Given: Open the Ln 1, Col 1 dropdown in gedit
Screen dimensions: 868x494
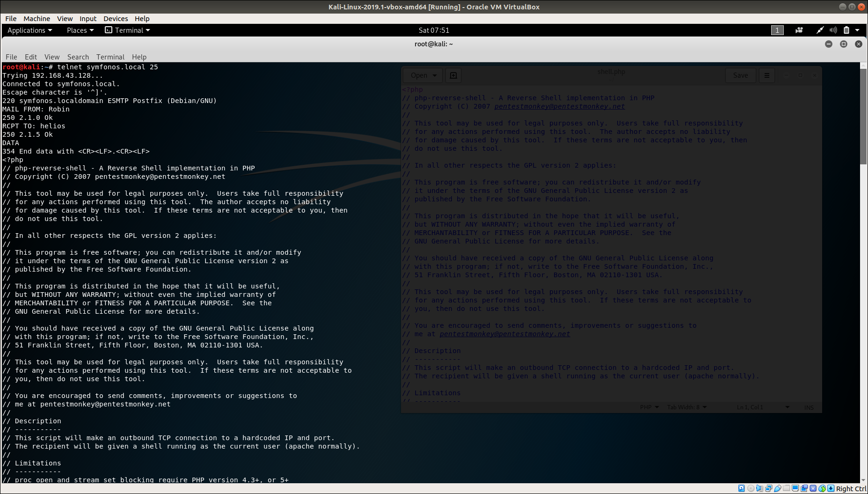Looking at the screenshot, I should click(x=763, y=407).
